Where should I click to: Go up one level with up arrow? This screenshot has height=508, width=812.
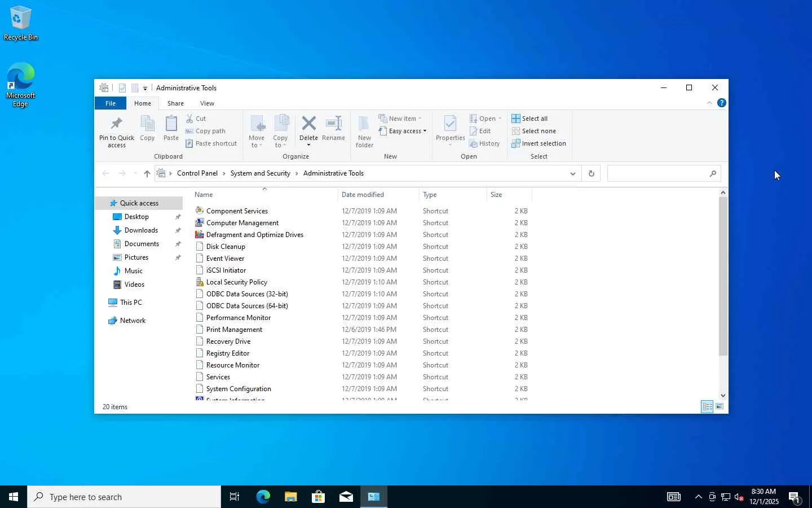pos(147,173)
